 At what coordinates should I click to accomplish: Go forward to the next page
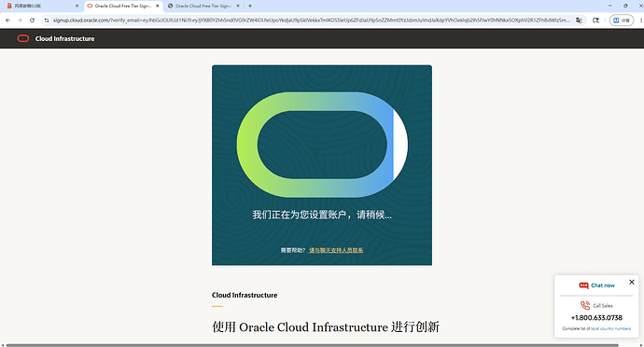(20, 21)
